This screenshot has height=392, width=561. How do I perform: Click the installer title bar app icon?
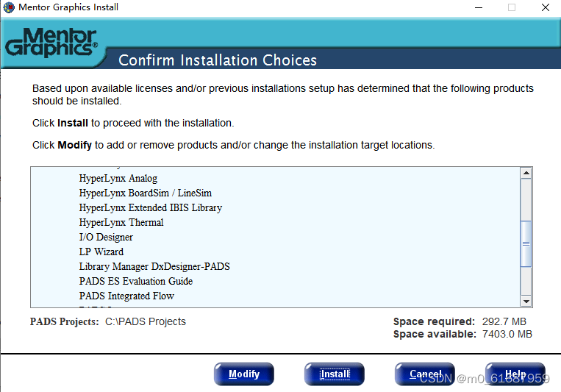tap(9, 7)
